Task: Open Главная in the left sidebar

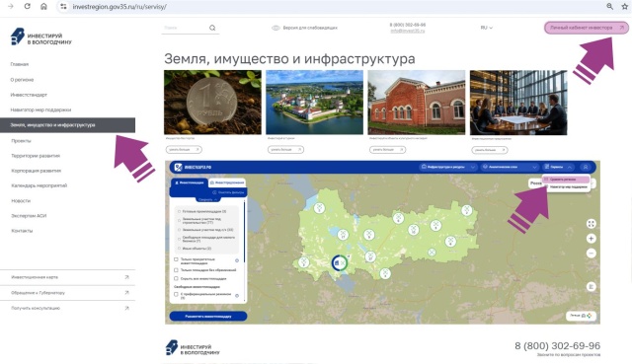Action: pyautogui.click(x=20, y=64)
